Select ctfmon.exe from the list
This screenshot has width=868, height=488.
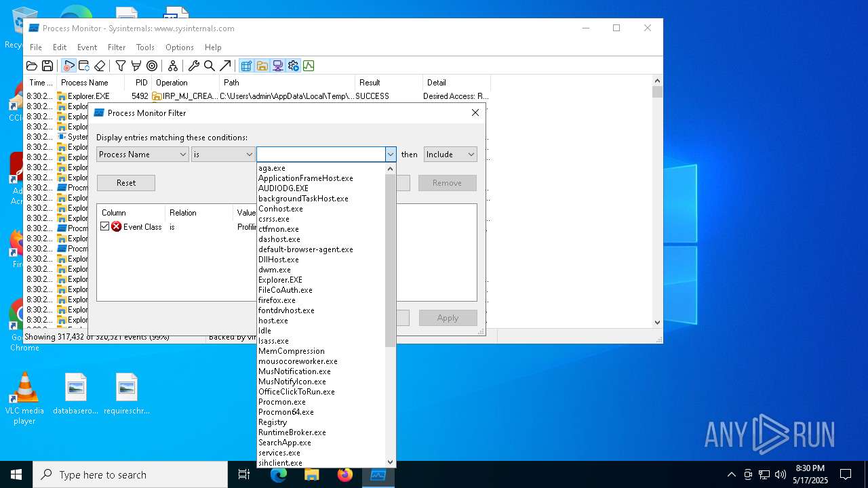pos(321,229)
